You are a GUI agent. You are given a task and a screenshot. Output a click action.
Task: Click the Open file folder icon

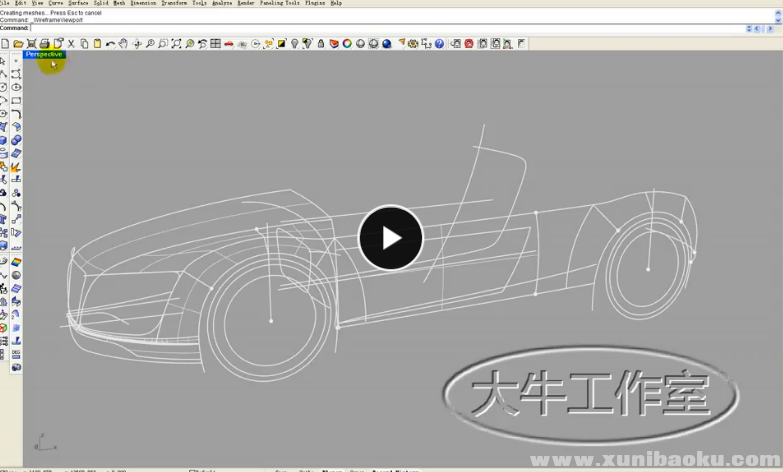tap(18, 44)
